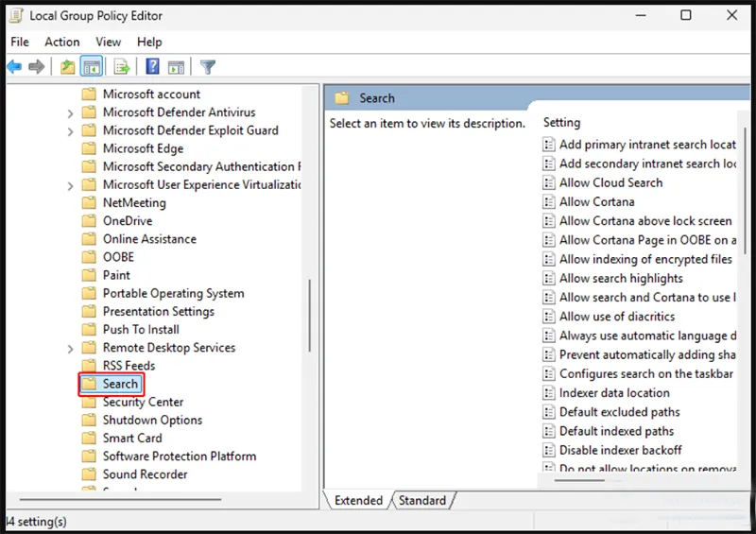
Task: Select the Allow Cortana policy setting
Action: 596,201
